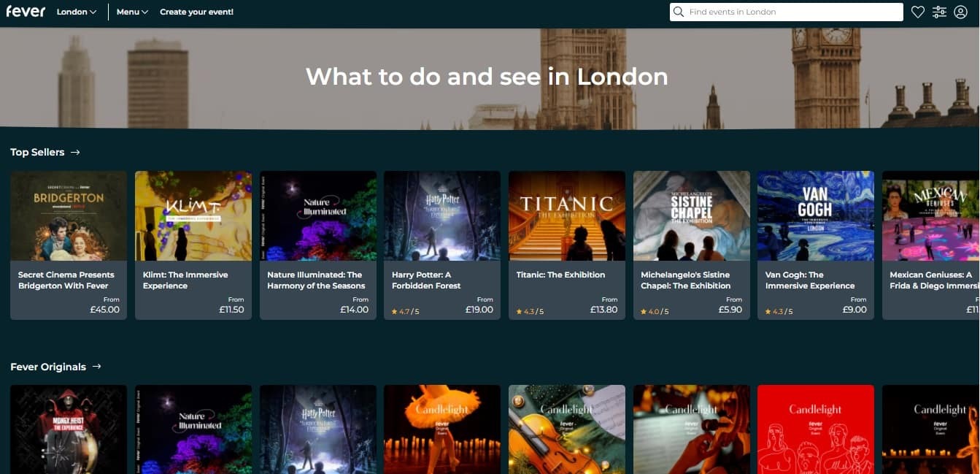
Task: Click the £45.00 price on Bridgerton
Action: [105, 310]
